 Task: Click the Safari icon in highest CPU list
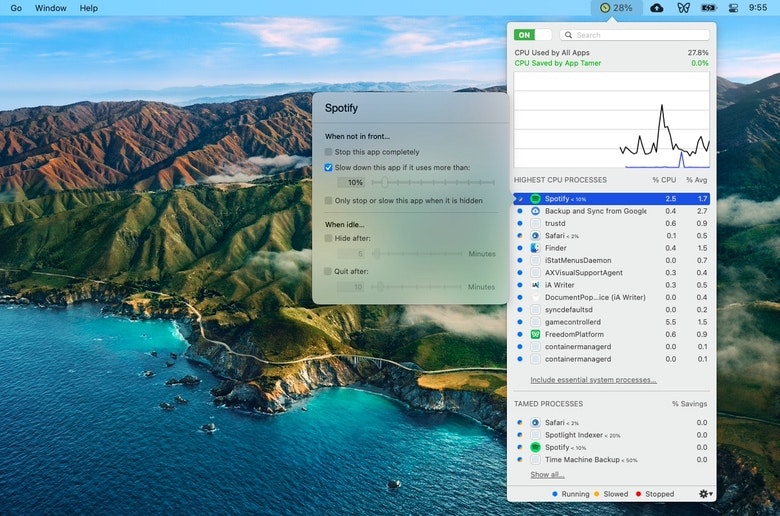535,235
